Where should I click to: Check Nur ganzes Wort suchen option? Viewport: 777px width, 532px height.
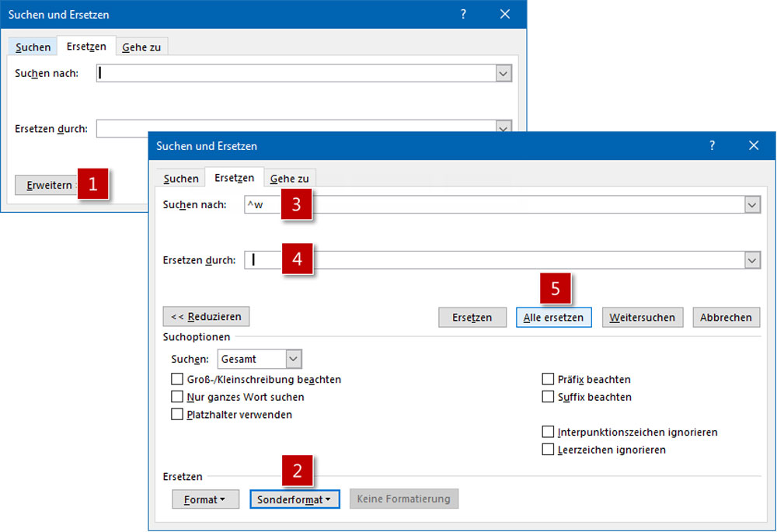177,397
